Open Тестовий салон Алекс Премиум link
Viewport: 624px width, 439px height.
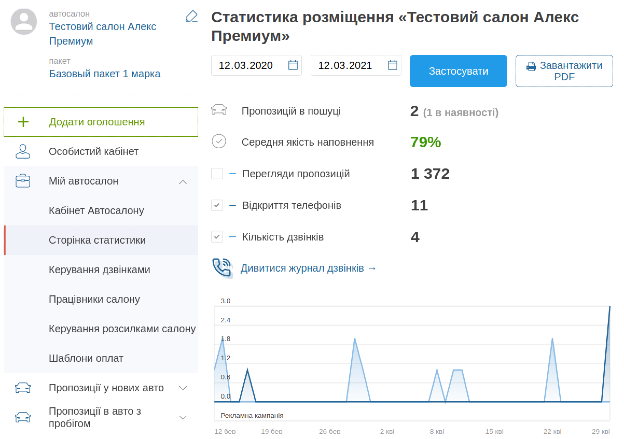(x=103, y=33)
